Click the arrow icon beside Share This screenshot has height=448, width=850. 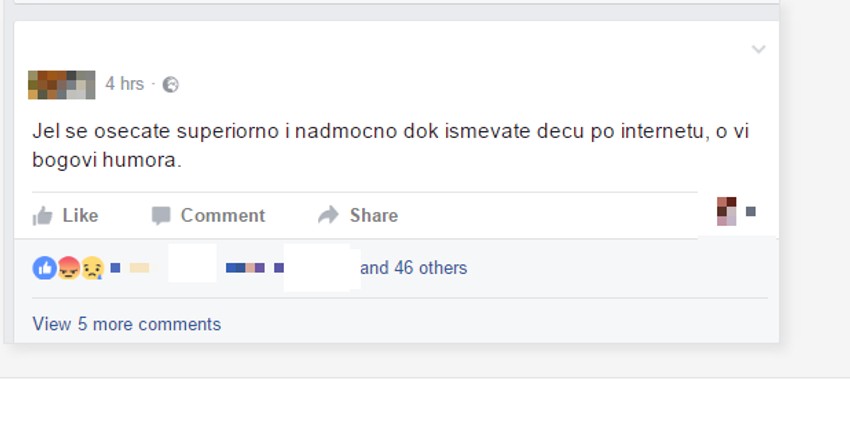click(x=329, y=215)
